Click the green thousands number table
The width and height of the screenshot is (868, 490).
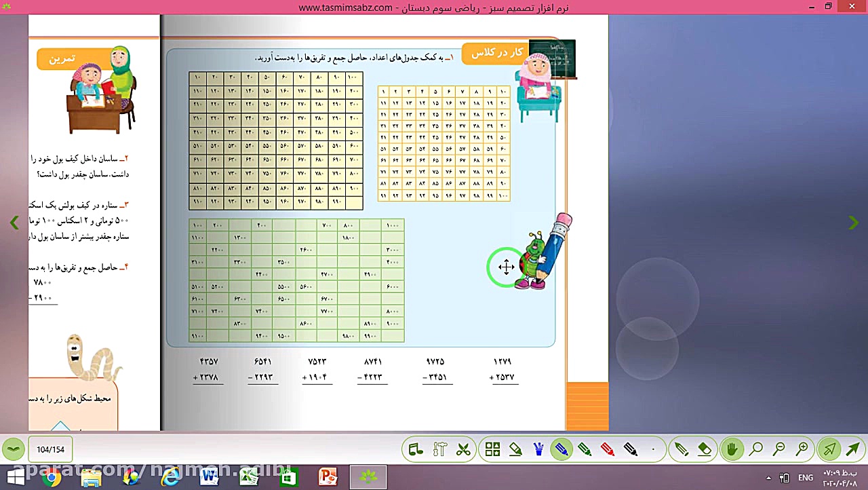(296, 280)
